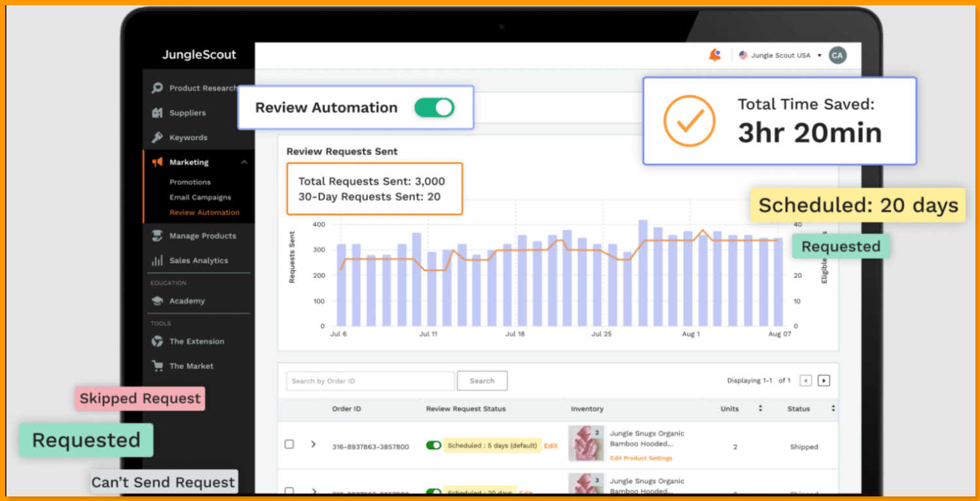Click order number 316-8937863-3857800
Viewport: 980px width, 501px height.
coord(371,447)
